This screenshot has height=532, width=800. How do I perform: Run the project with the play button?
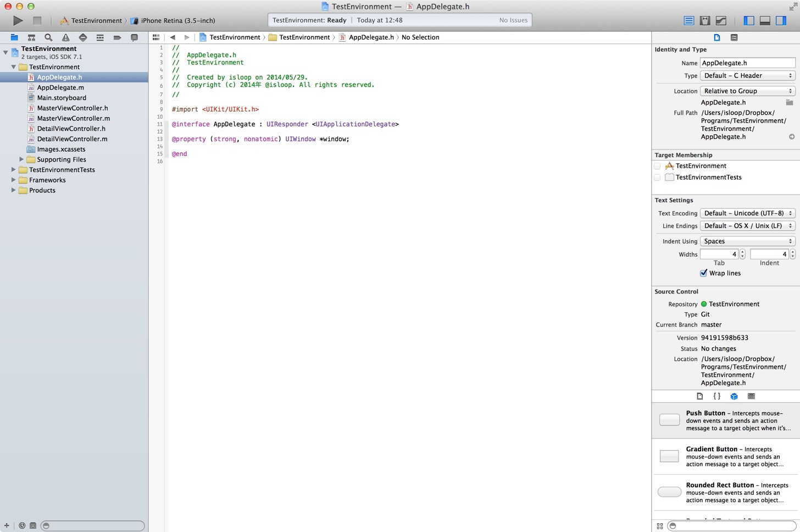18,20
